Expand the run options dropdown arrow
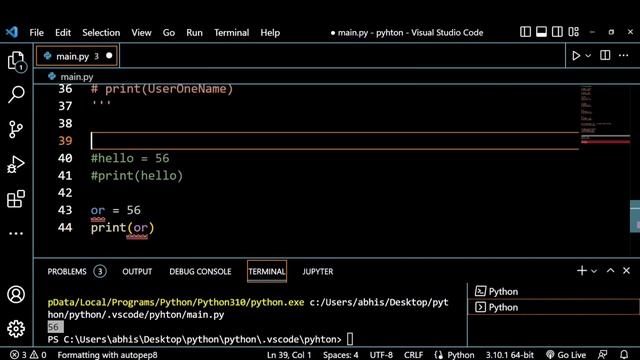Screen dimensions: 640x360 pyautogui.click(x=588, y=56)
